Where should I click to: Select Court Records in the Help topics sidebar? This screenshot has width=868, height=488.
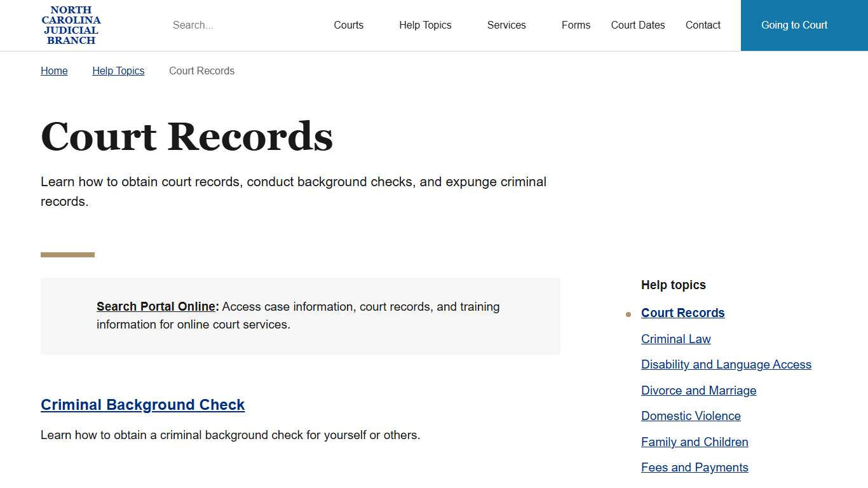(x=682, y=313)
